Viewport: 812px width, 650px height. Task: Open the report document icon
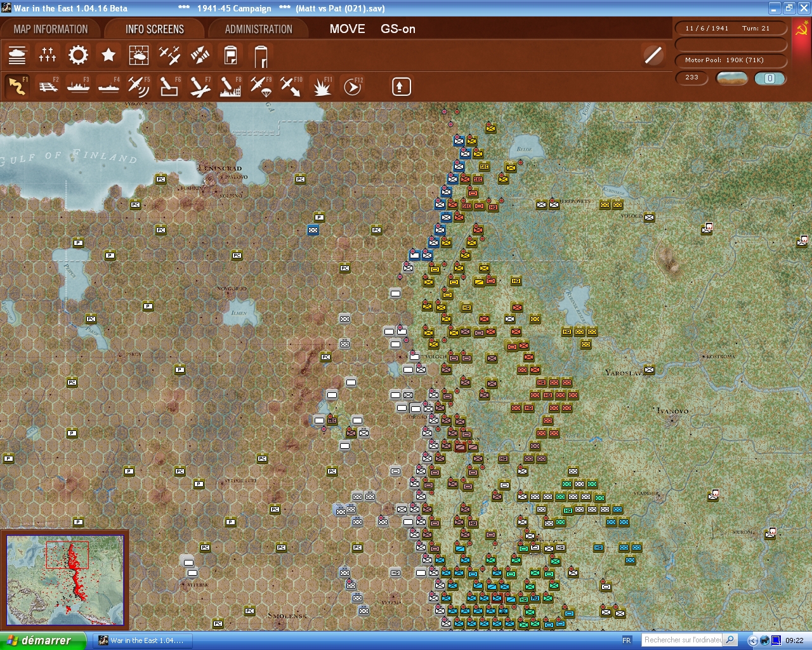click(230, 55)
